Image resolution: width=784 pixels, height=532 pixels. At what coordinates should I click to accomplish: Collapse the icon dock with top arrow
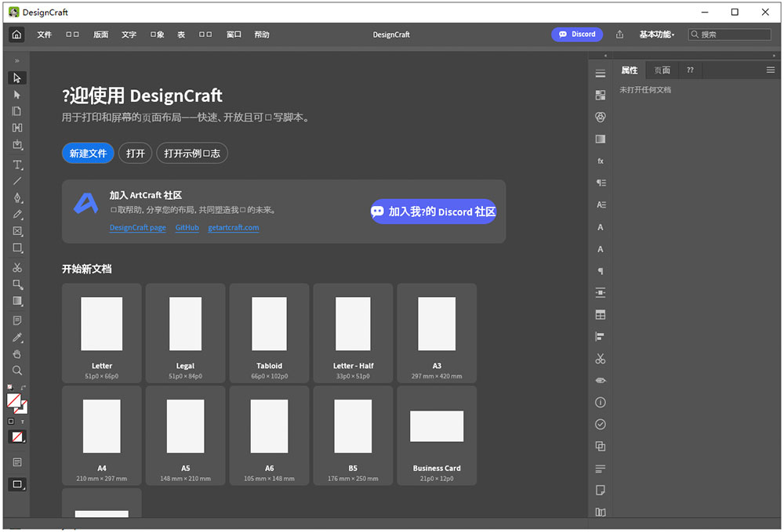tap(605, 56)
